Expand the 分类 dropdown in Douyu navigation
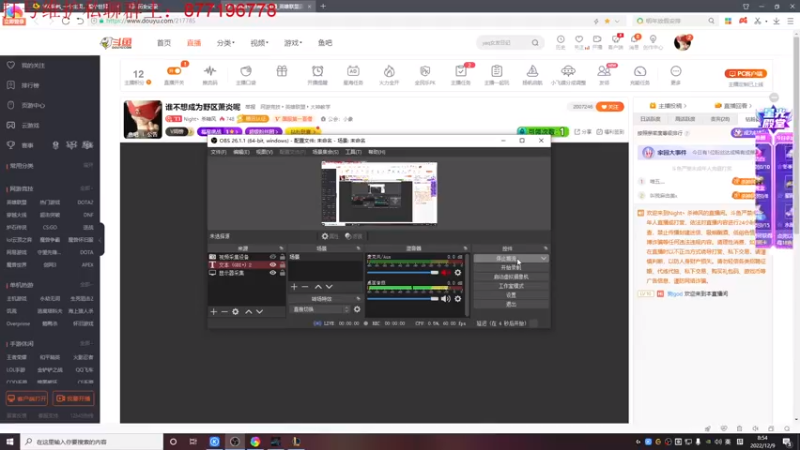800x450 pixels. 226,43
